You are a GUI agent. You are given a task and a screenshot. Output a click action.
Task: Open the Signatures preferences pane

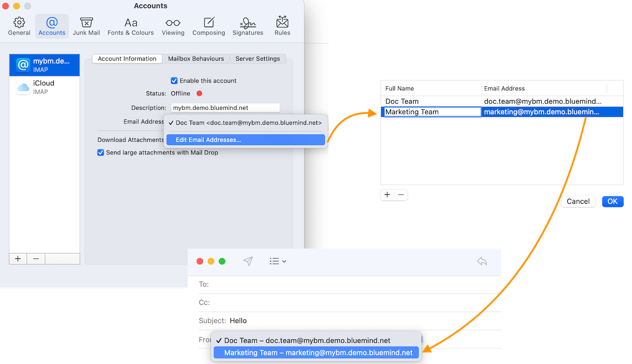coord(247,26)
